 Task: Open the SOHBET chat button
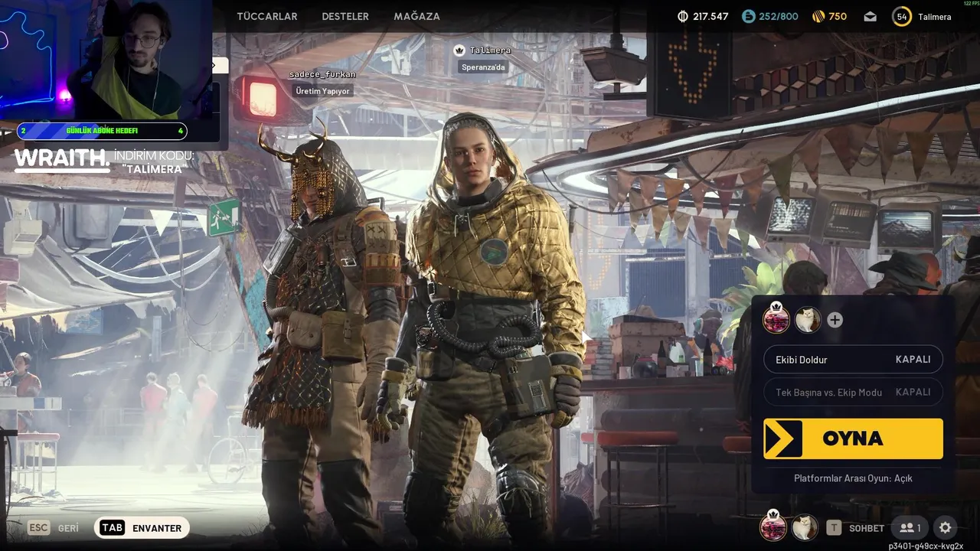(x=867, y=528)
